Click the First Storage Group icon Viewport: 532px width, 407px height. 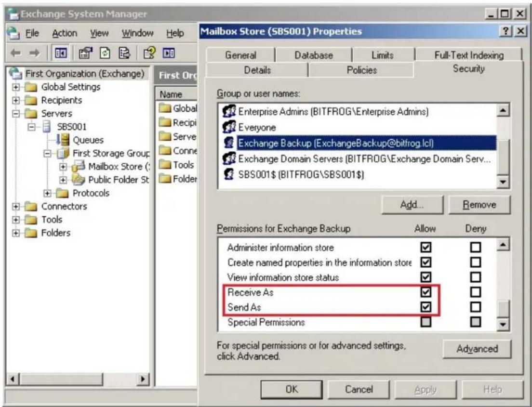[63, 153]
